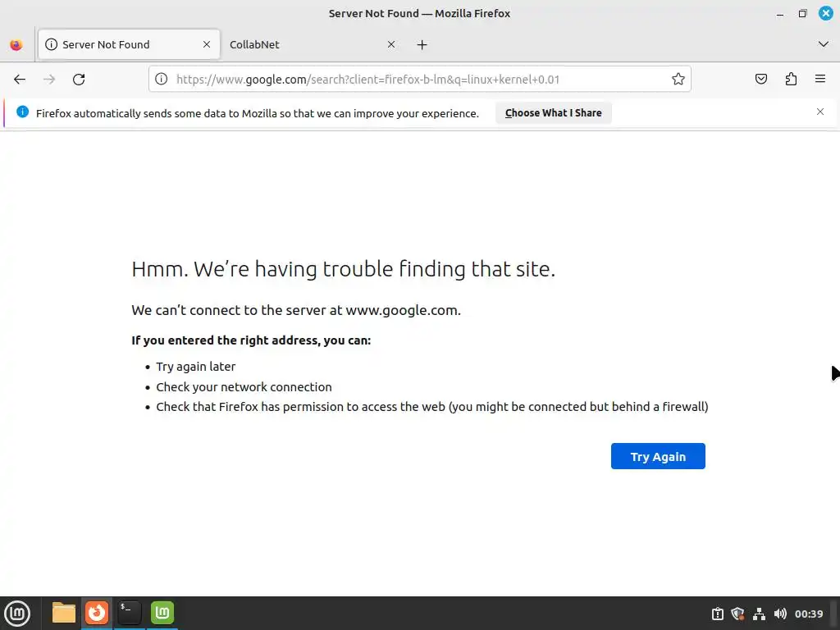840x630 pixels.
Task: Open the Extensions puzzle icon
Action: pyautogui.click(x=791, y=80)
